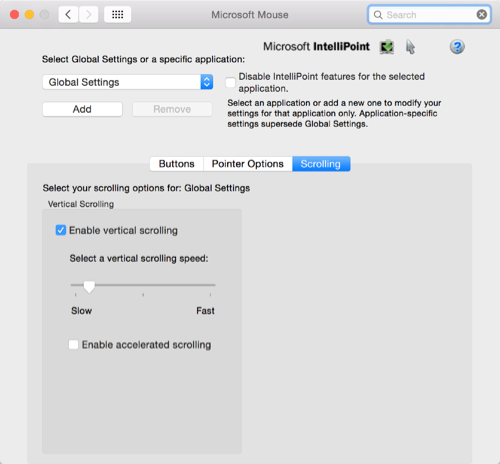Viewport: 500px width, 464px height.
Task: Click the Microsoft Mouse window title
Action: coord(250,15)
